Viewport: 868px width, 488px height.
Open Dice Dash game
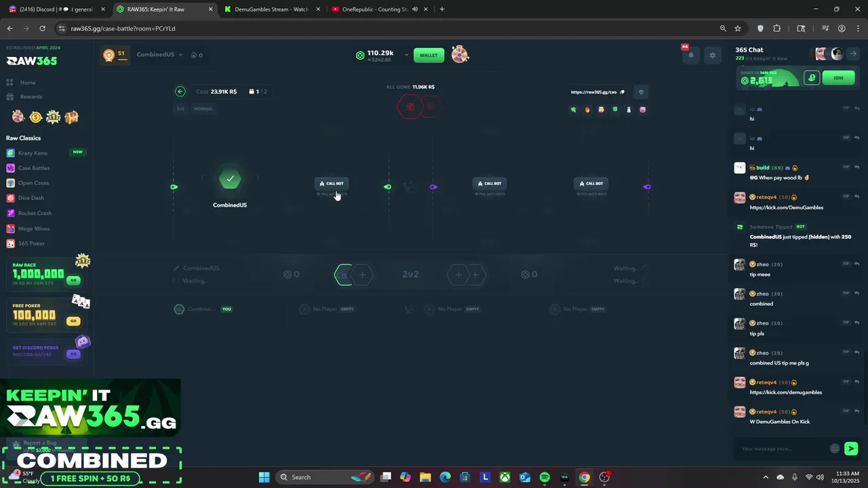(x=31, y=198)
